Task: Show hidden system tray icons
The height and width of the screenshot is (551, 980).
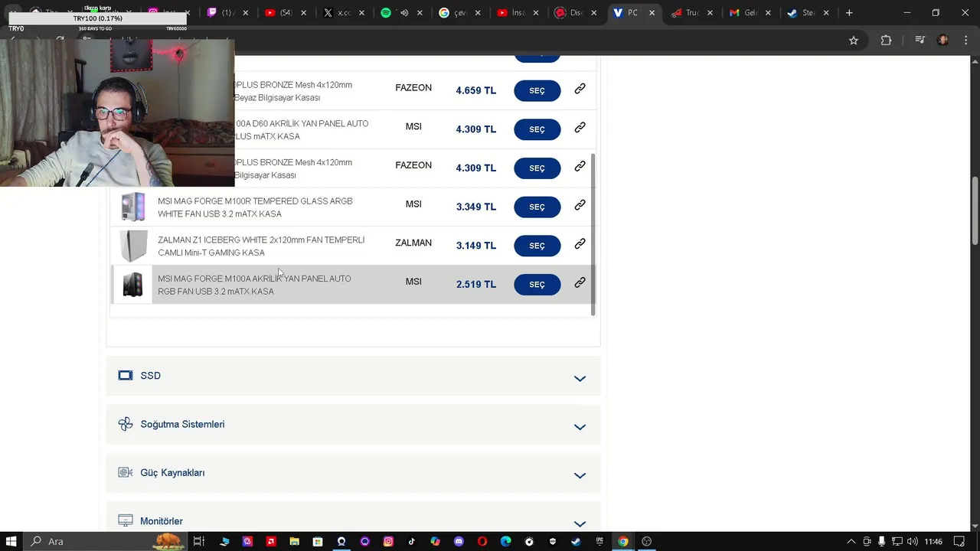Action: (851, 541)
